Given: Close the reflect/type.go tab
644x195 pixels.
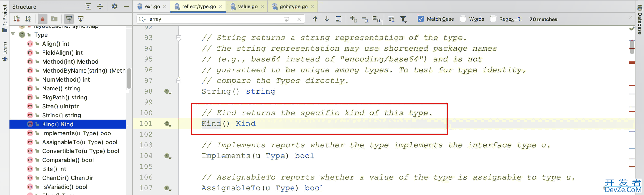Looking at the screenshot, I should pos(221,6).
